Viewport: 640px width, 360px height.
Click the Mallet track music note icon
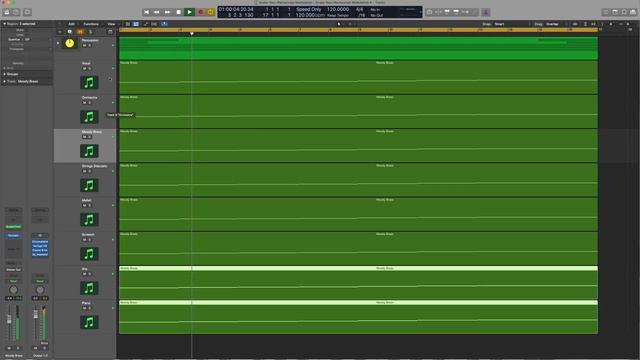pos(89,220)
